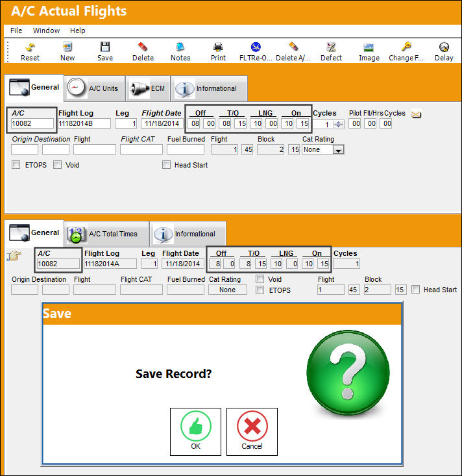Image resolution: width=462 pixels, height=476 pixels.
Task: Click the upper Destination input field
Action: 56,149
